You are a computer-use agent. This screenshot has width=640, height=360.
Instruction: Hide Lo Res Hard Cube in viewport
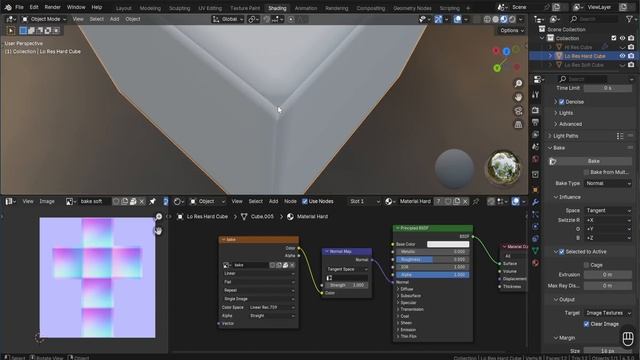coord(622,56)
